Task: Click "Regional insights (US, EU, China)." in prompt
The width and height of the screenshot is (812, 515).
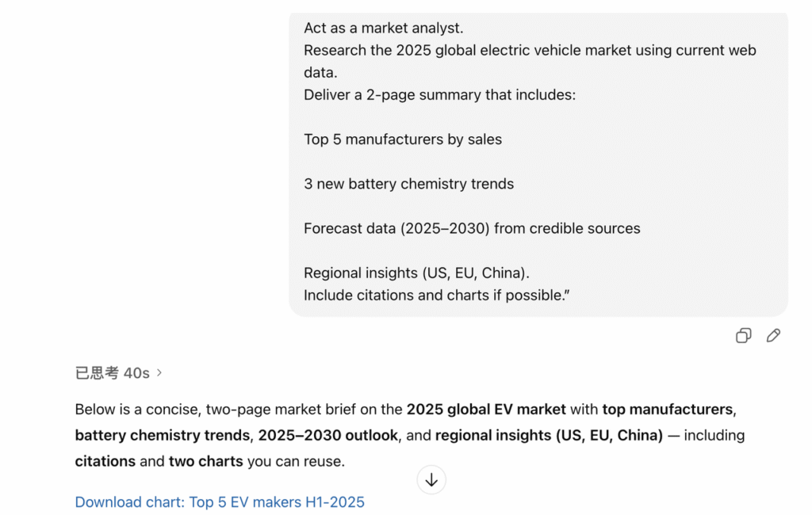Action: coord(416,273)
